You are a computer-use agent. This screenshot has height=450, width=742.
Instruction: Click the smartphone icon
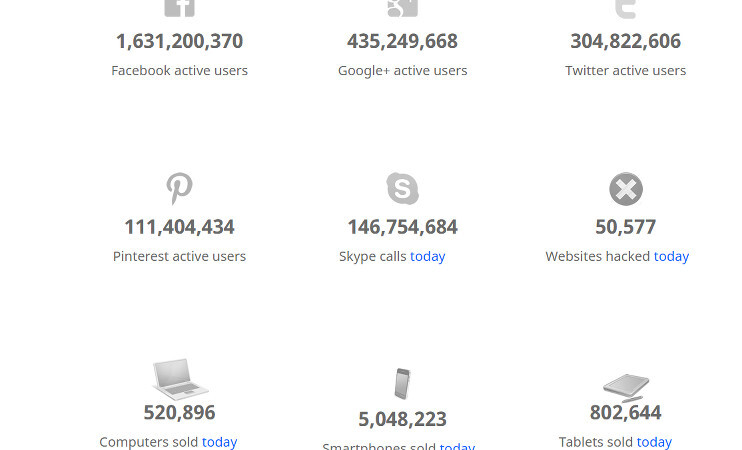tap(403, 383)
